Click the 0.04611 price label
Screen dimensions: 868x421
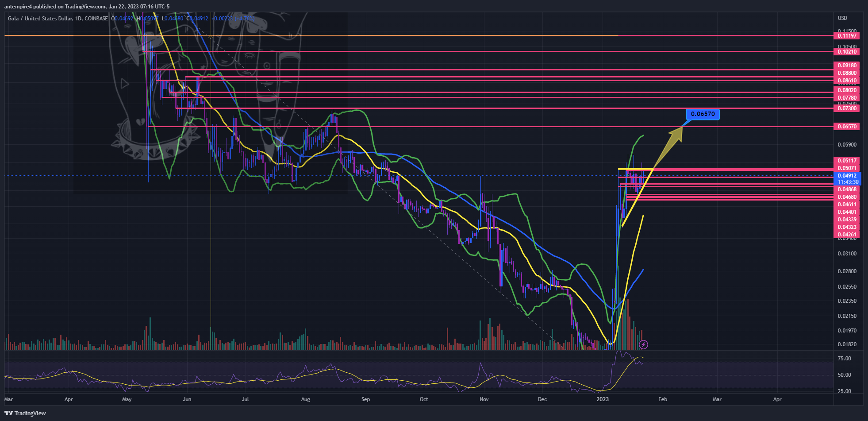(x=847, y=205)
